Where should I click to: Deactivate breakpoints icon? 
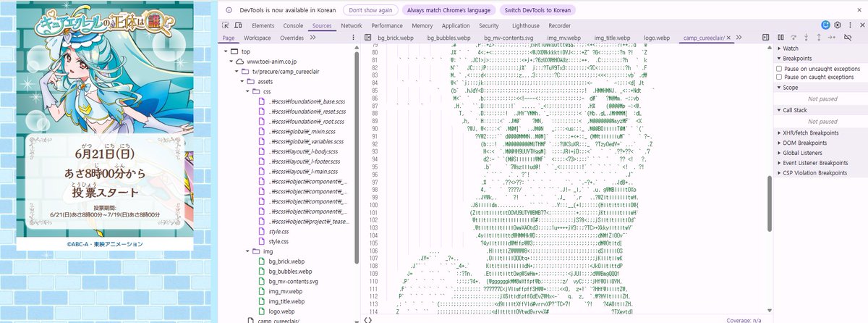848,37
